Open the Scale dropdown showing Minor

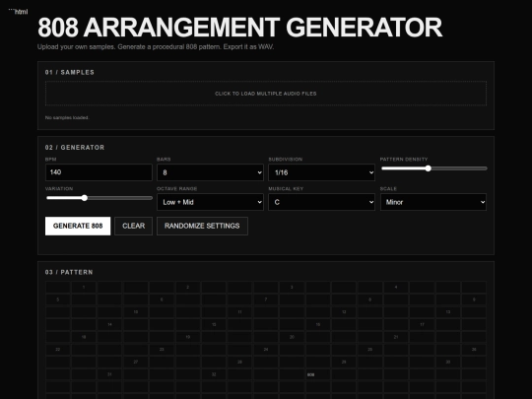pos(433,202)
